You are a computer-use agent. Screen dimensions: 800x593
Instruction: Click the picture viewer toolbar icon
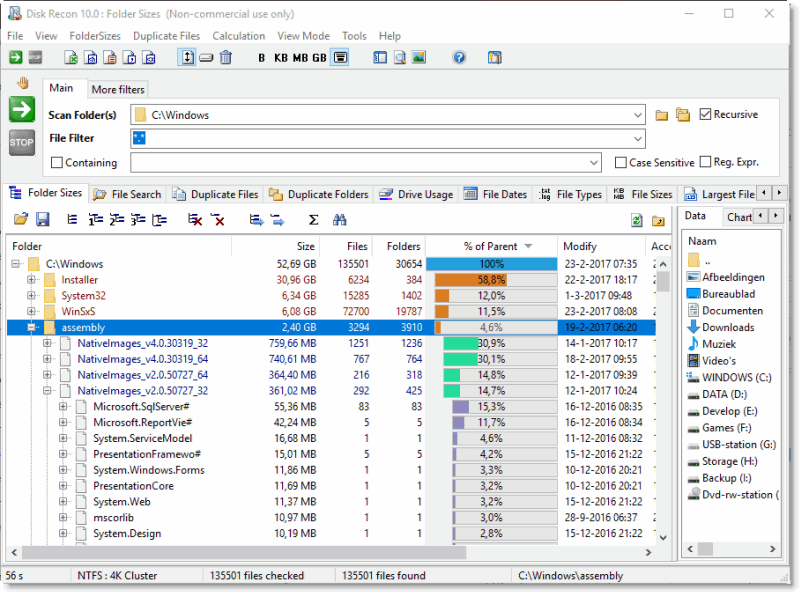coord(419,58)
